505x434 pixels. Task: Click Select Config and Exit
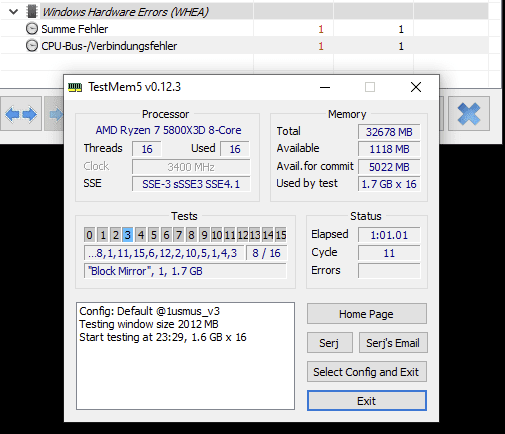[x=367, y=372]
